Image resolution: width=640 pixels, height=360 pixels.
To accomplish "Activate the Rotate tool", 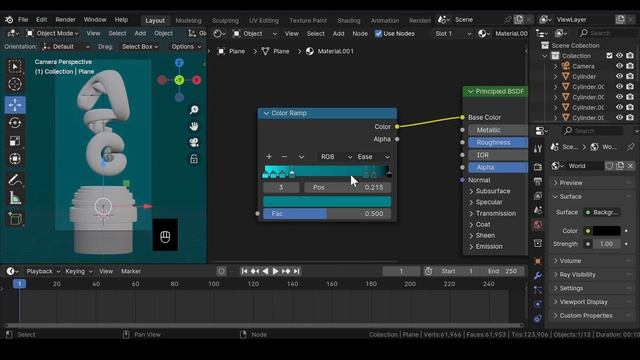I will [15, 123].
